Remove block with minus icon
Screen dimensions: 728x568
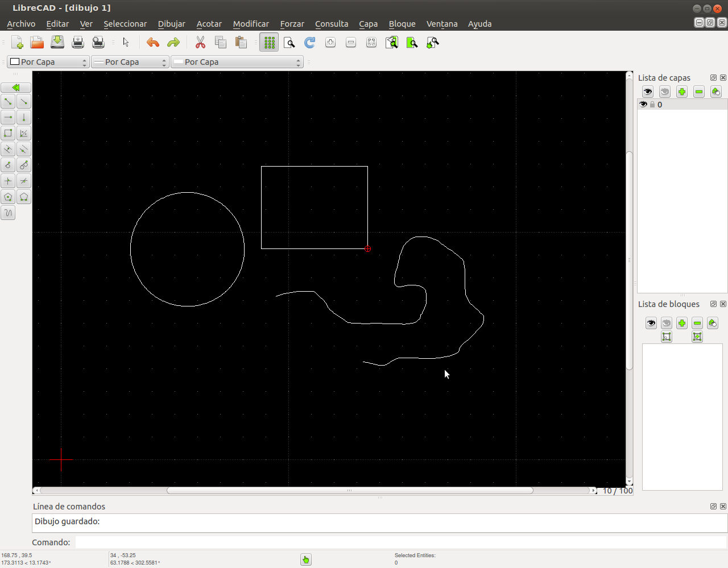click(x=697, y=323)
